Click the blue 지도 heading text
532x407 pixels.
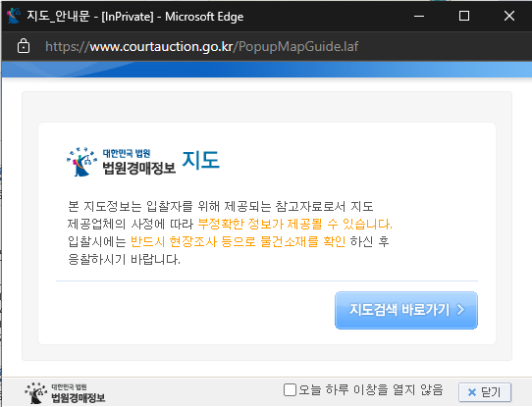click(x=201, y=160)
